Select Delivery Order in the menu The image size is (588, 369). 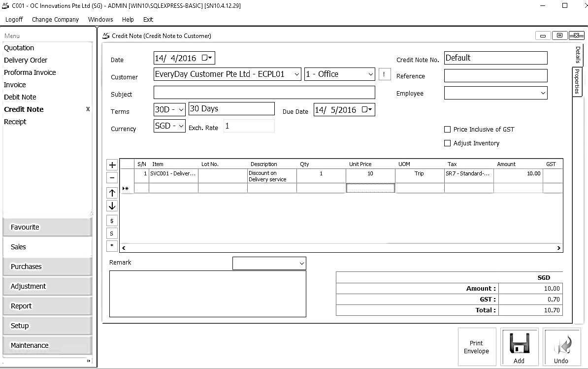tap(26, 60)
